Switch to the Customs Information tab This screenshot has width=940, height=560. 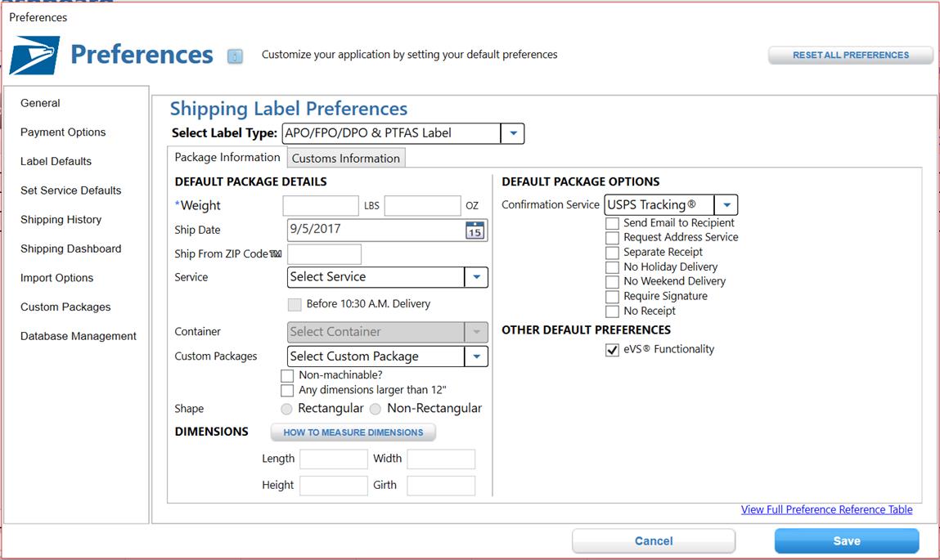(346, 158)
